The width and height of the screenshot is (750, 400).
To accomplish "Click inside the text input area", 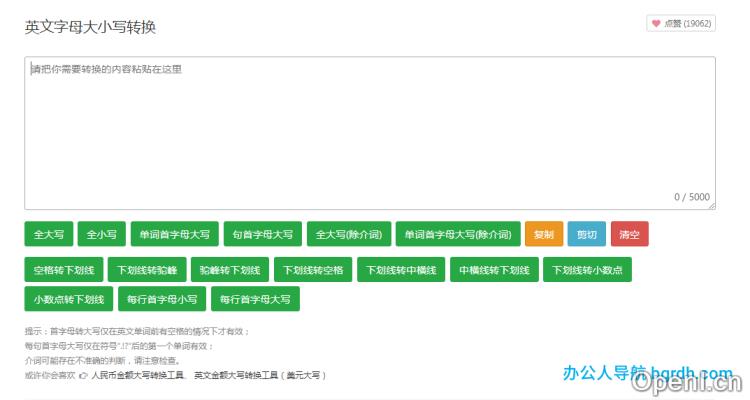I will [x=370, y=130].
